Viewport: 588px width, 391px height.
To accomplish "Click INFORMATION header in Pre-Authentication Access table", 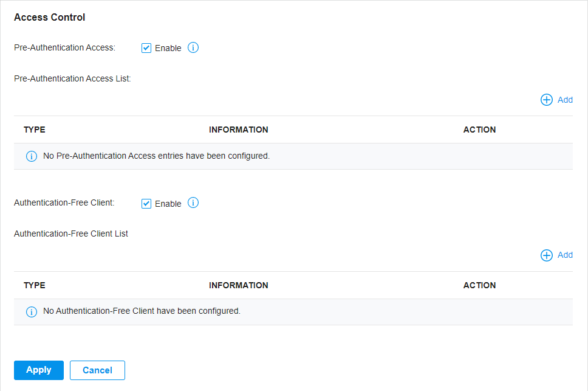I will click(239, 130).
